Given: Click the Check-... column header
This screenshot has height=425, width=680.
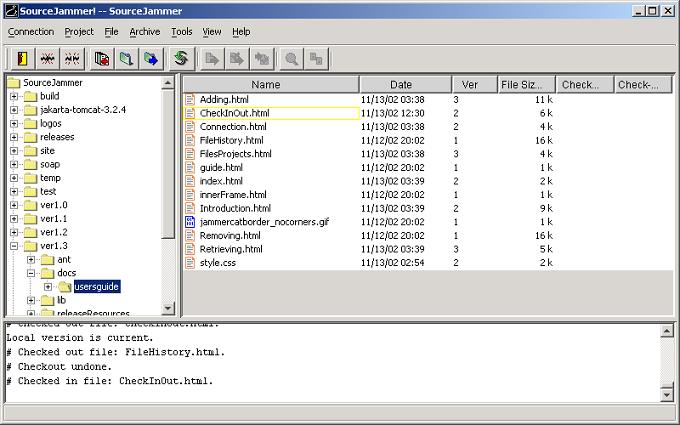Looking at the screenshot, I should click(x=643, y=85).
